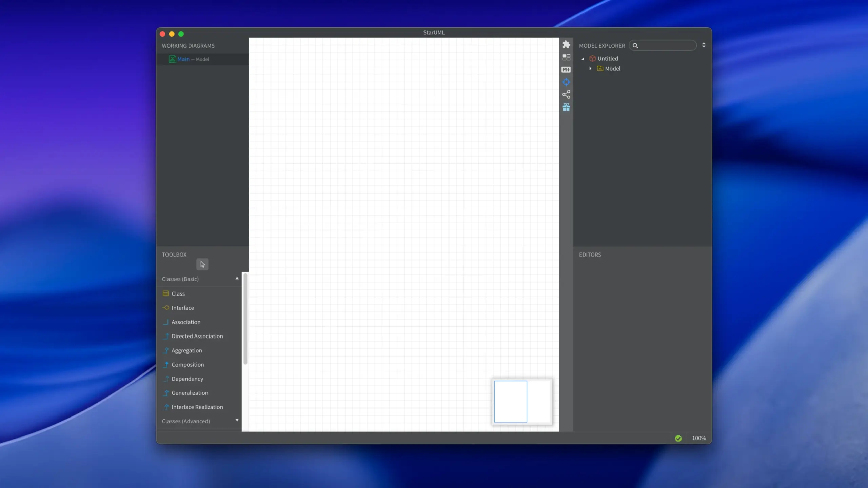Click the share icon in right toolbar
This screenshot has height=488, width=868.
tap(566, 94)
